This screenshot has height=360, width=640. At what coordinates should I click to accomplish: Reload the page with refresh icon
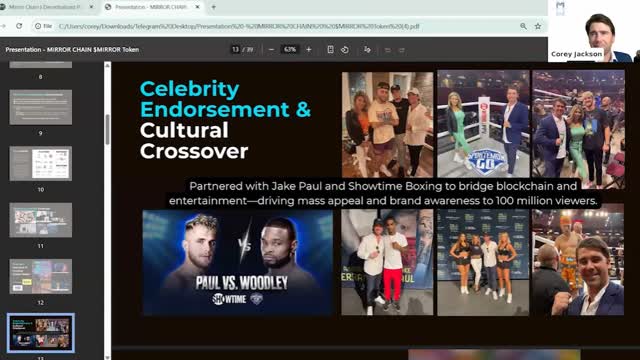[x=19, y=26]
